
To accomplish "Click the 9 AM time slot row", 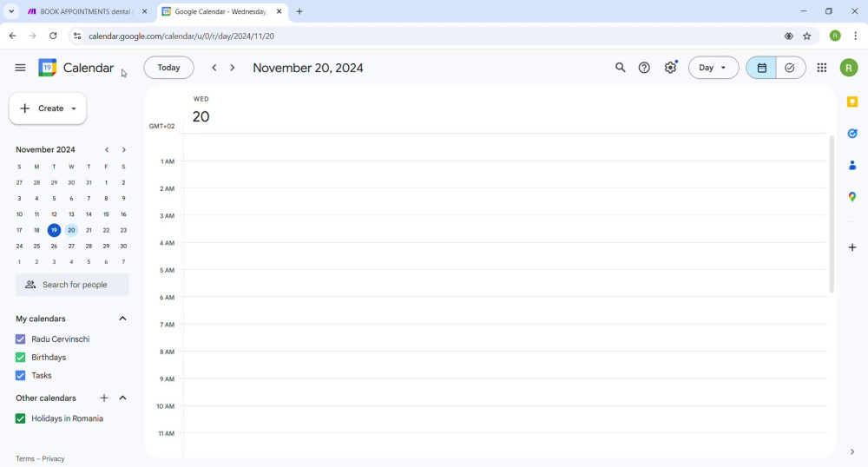I will (505, 392).
